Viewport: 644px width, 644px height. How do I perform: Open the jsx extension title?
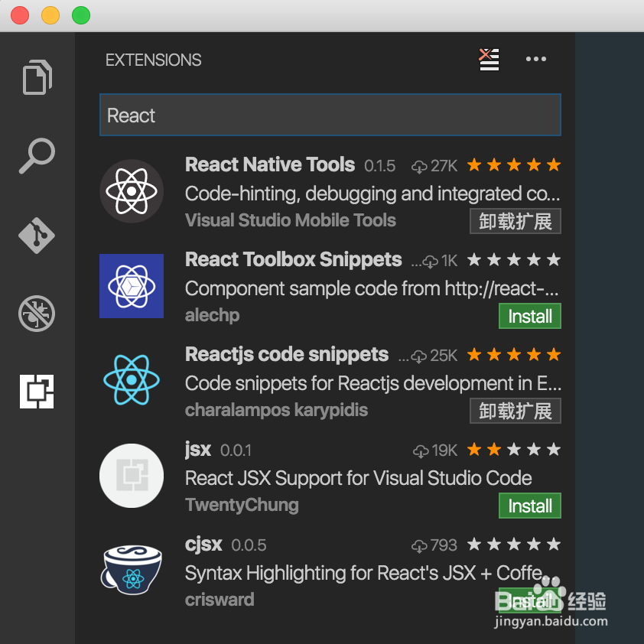click(x=198, y=450)
